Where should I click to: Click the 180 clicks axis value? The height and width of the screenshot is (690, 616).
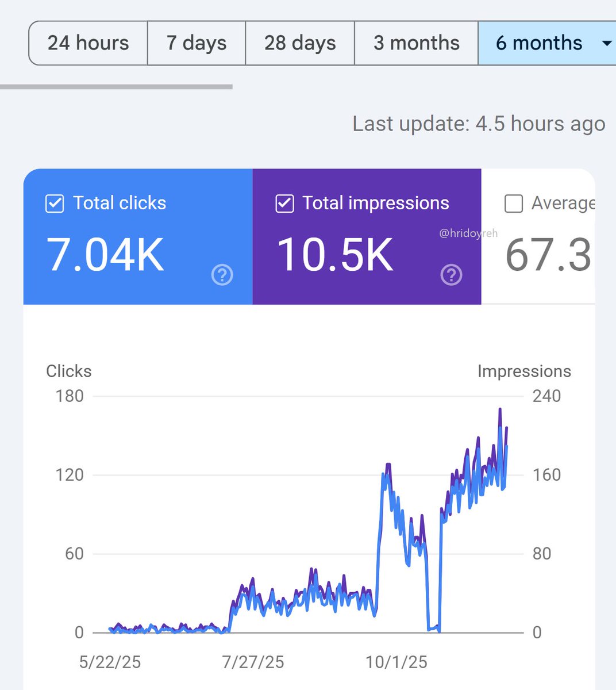[x=70, y=396]
